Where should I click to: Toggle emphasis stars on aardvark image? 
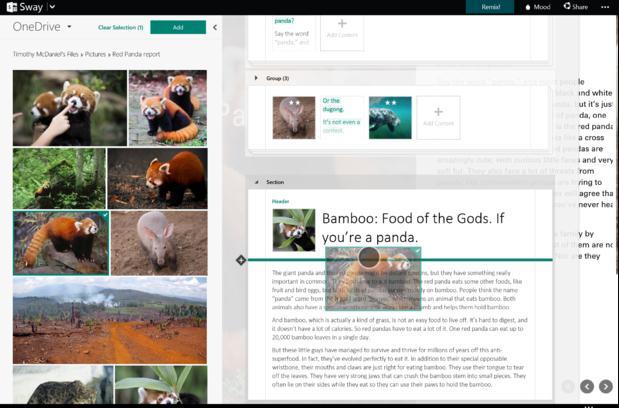[294, 103]
